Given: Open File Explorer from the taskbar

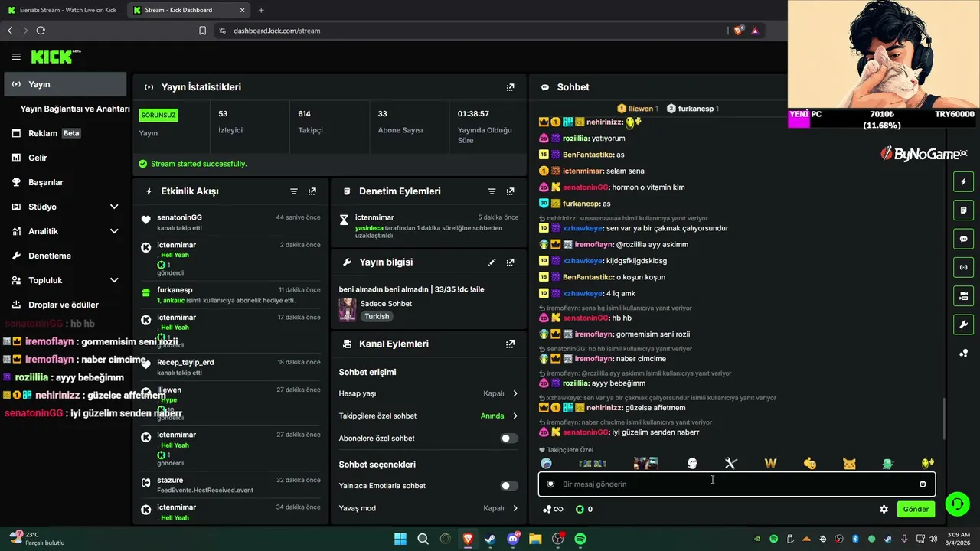Looking at the screenshot, I should (535, 539).
